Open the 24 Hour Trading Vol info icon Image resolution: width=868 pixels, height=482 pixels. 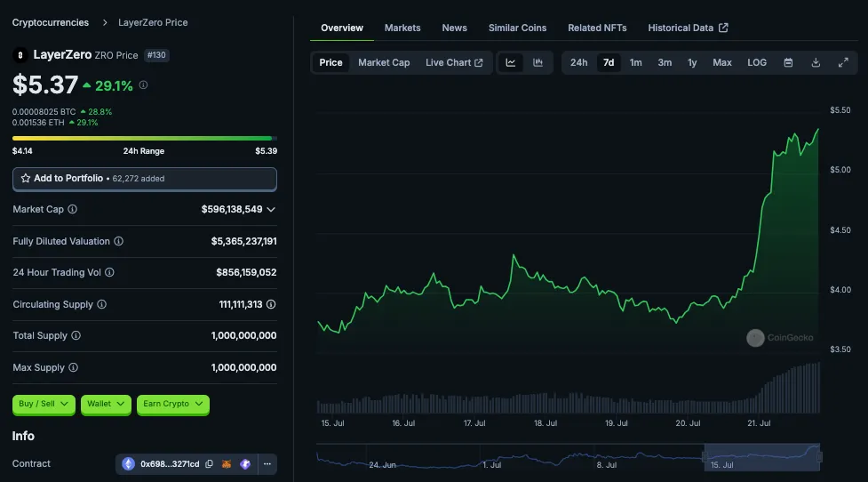(109, 272)
